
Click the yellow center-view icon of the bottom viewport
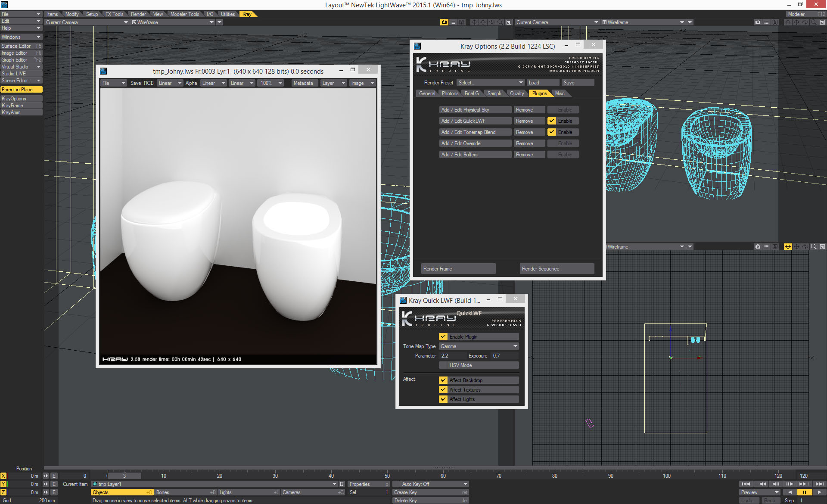(x=788, y=246)
